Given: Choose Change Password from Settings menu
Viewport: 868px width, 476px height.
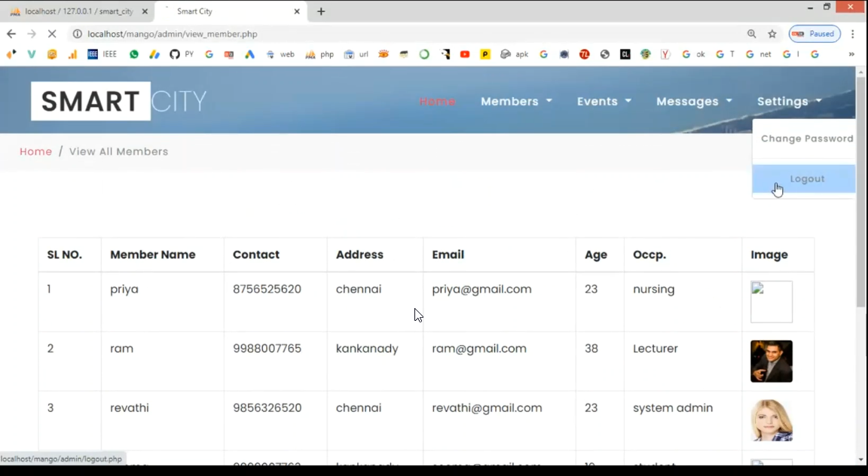Looking at the screenshot, I should tap(806, 139).
